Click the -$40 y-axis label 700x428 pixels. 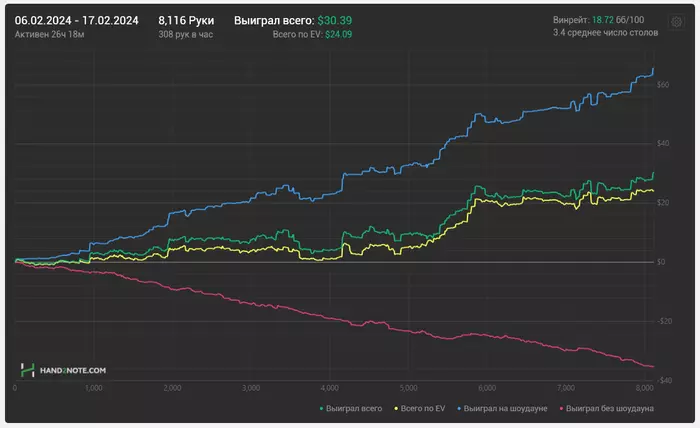point(661,380)
